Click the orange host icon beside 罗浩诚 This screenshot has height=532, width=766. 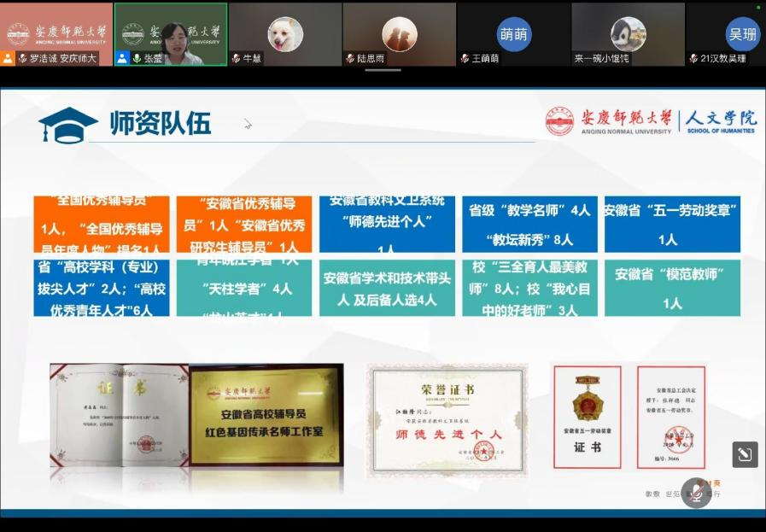tap(9, 59)
